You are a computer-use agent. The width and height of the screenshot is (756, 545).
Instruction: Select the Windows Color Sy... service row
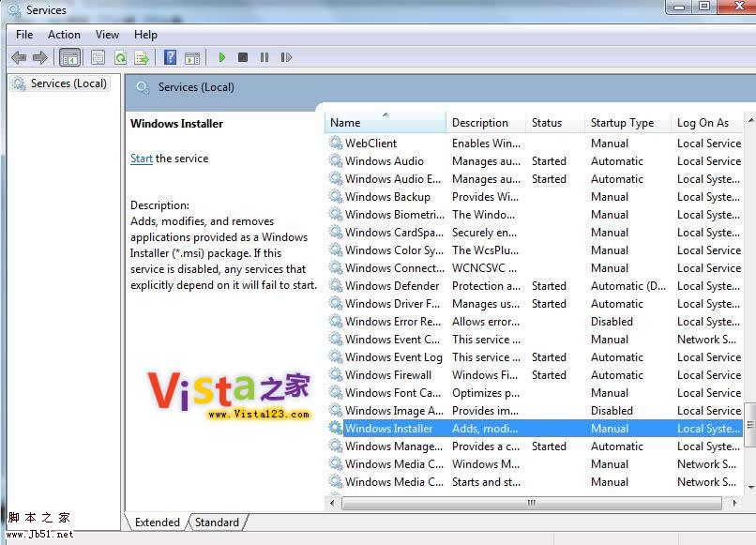535,250
